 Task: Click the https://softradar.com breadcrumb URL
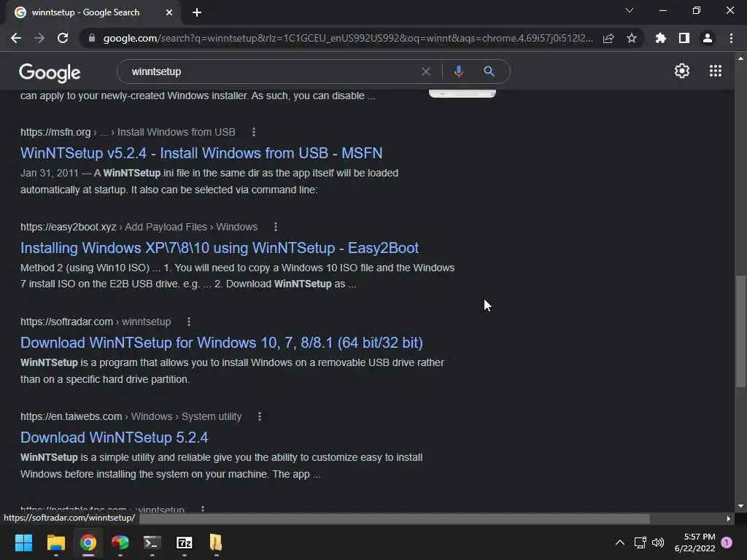tap(66, 322)
